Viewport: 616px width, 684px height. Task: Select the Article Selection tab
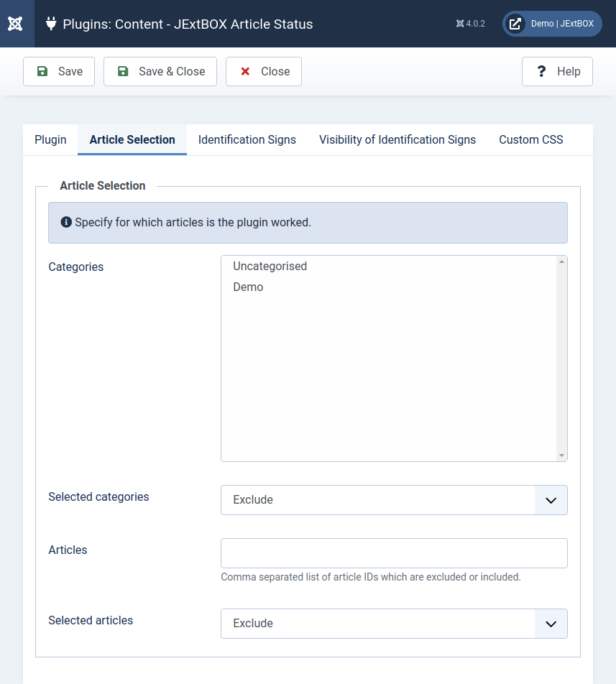pos(132,139)
